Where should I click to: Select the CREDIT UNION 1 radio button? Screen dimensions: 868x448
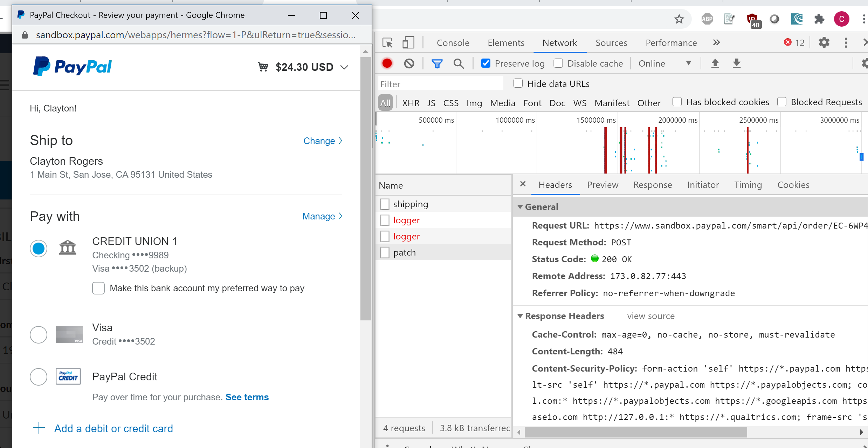39,249
